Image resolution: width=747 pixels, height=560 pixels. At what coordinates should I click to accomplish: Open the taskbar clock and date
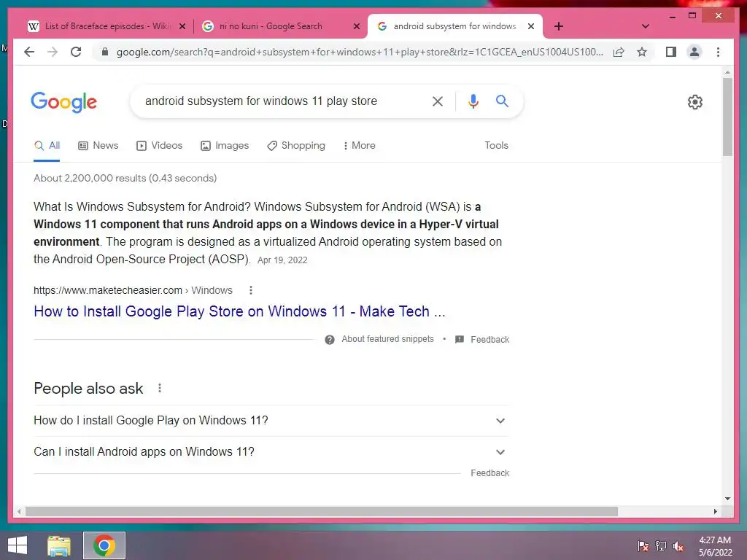[715, 546]
